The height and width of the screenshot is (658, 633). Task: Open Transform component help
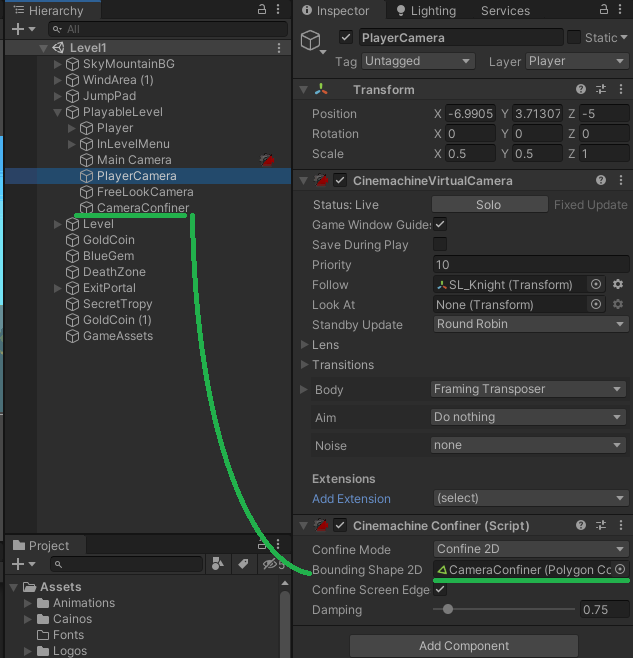(581, 89)
